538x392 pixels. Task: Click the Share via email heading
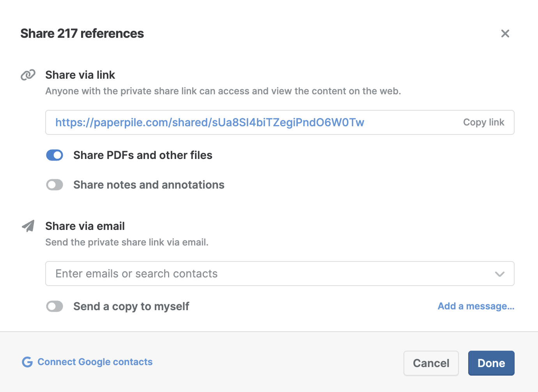tap(85, 226)
